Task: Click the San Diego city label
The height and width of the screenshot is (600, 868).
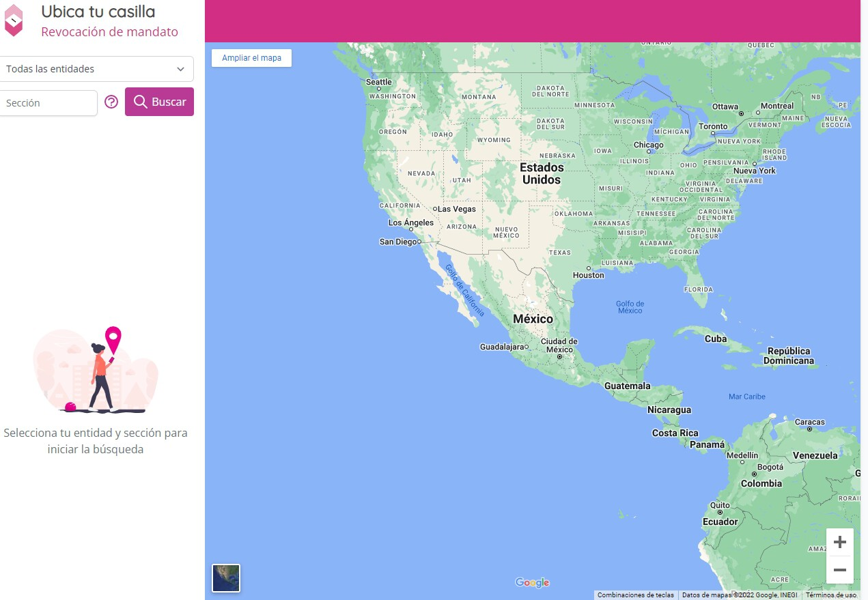Action: 397,242
